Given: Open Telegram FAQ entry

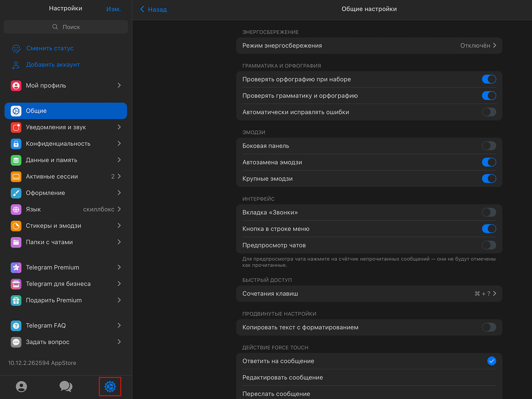Looking at the screenshot, I should [x=66, y=325].
